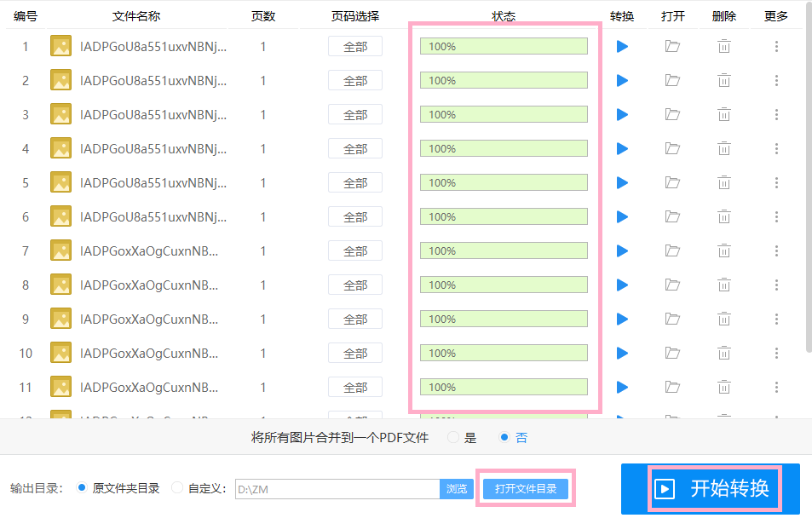This screenshot has height=518, width=812.
Task: Click the 浏览 button to browse folders
Action: (x=457, y=488)
